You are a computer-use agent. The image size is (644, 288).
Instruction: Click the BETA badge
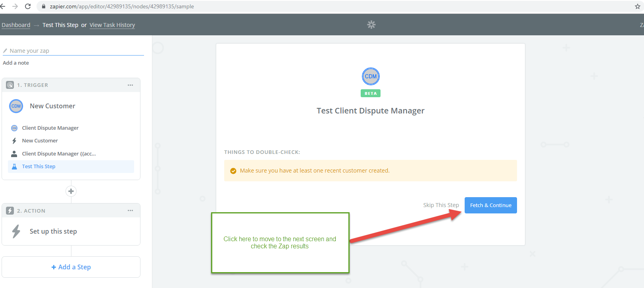(371, 93)
